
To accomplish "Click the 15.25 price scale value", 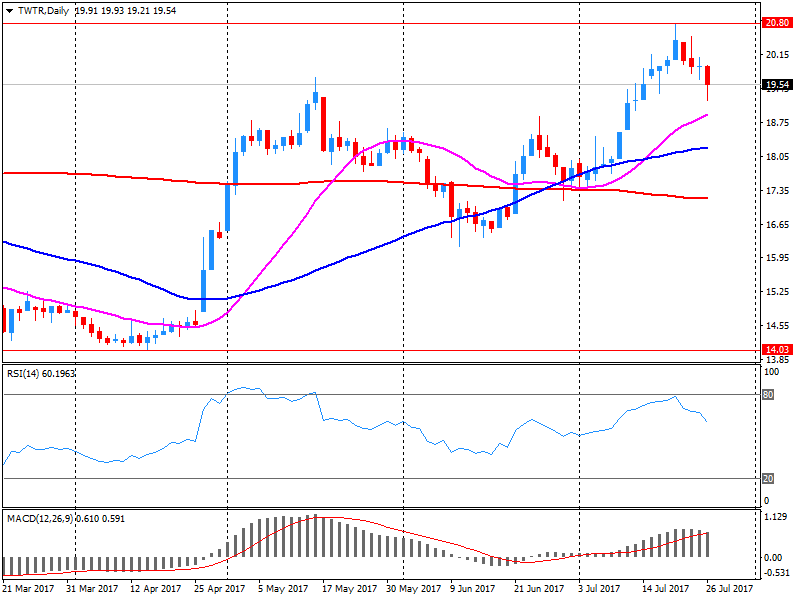I will pos(777,292).
